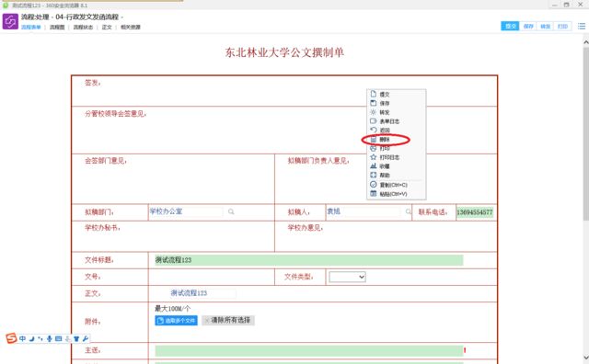Viewport: 589px width, 364px height.
Task: Click the wrench icon on Sogou IME bar
Action: pyautogui.click(x=86, y=338)
